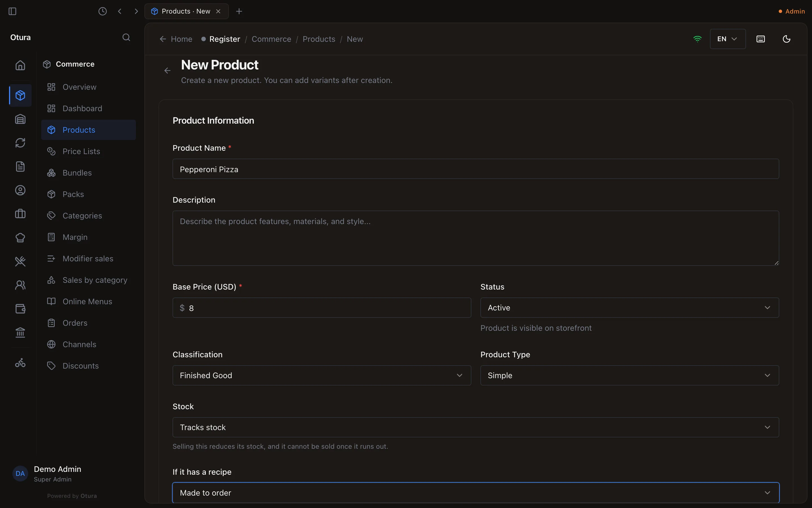
Task: Go back with top-bar left chevron
Action: 120,11
